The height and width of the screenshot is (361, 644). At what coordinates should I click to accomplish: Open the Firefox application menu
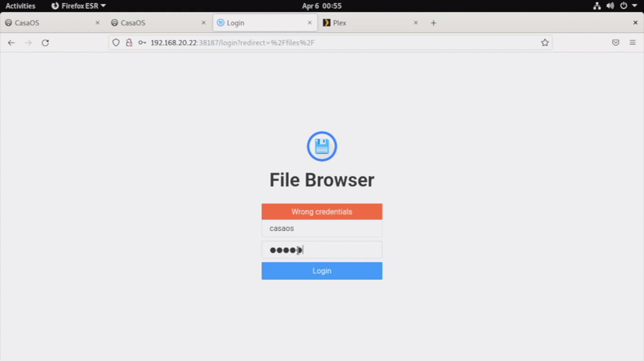633,43
